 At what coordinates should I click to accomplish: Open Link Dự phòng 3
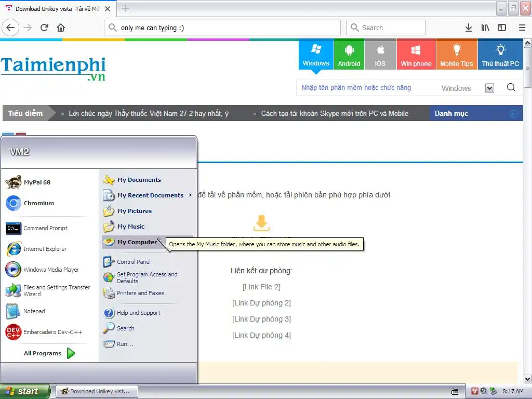tap(261, 320)
